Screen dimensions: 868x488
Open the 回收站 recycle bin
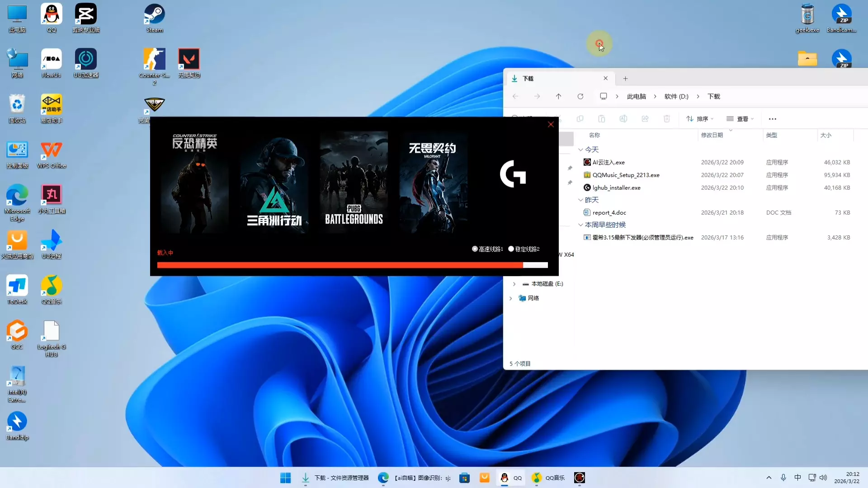click(17, 108)
